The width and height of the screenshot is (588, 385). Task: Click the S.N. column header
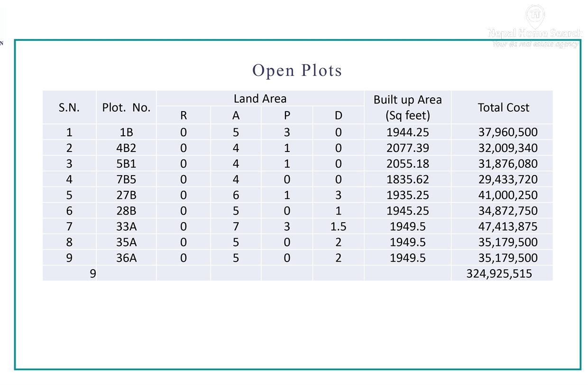point(69,108)
